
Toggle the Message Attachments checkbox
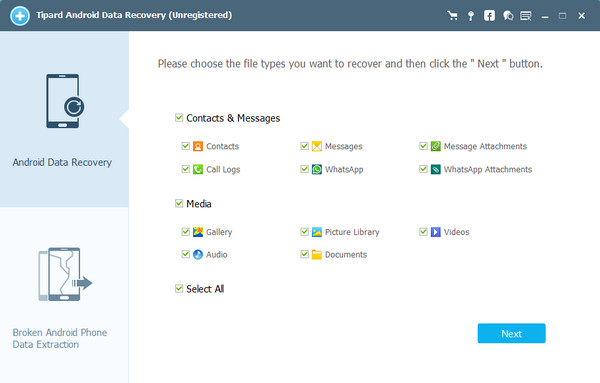[423, 146]
